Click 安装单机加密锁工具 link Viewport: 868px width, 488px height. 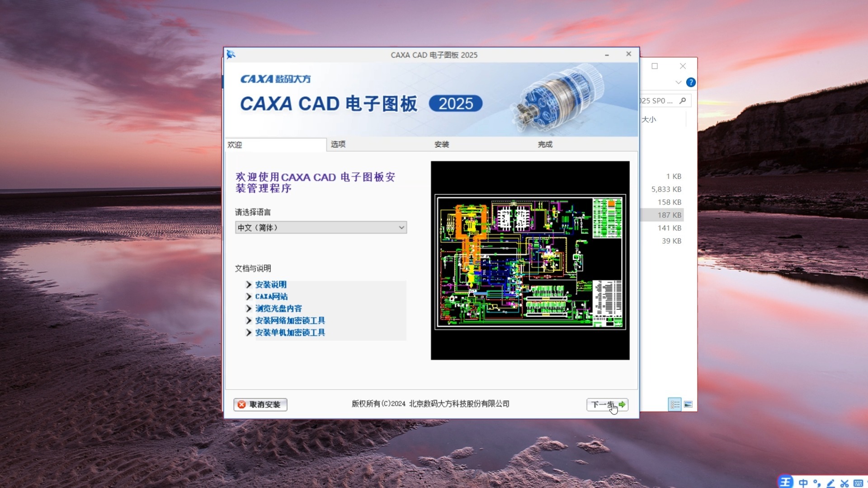pyautogui.click(x=290, y=332)
